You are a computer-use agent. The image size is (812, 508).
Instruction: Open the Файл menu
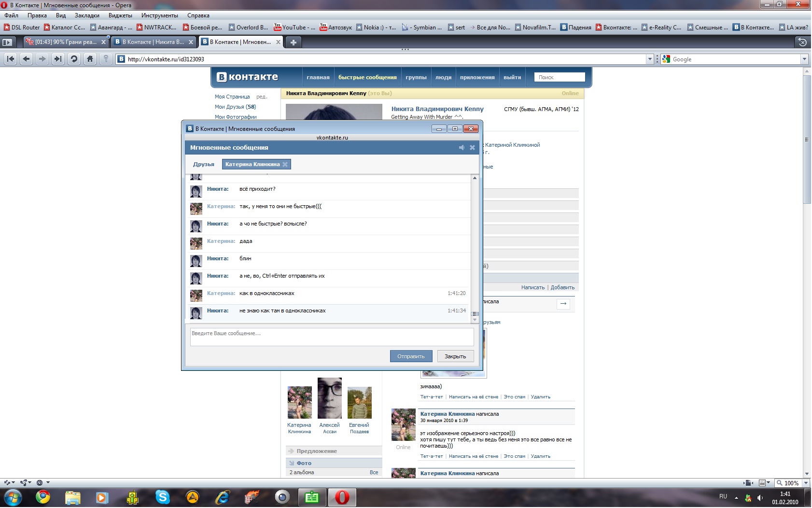pos(12,15)
